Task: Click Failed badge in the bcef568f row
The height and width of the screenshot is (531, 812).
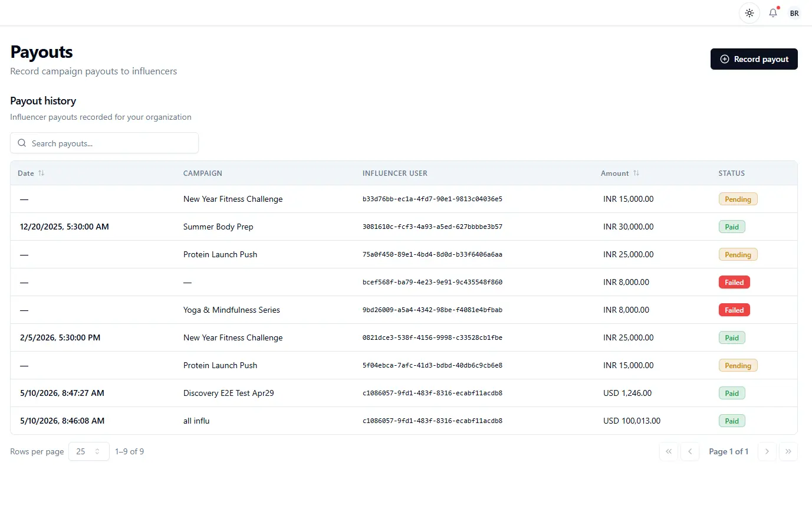Action: point(734,282)
